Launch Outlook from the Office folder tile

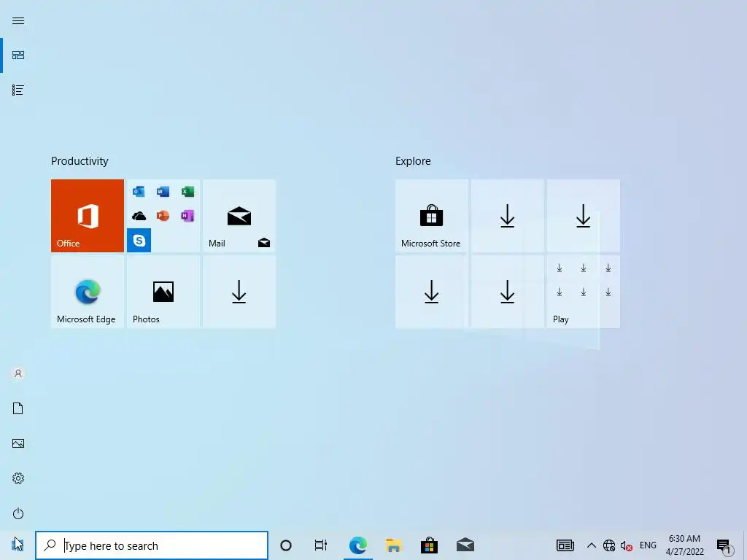click(x=139, y=192)
